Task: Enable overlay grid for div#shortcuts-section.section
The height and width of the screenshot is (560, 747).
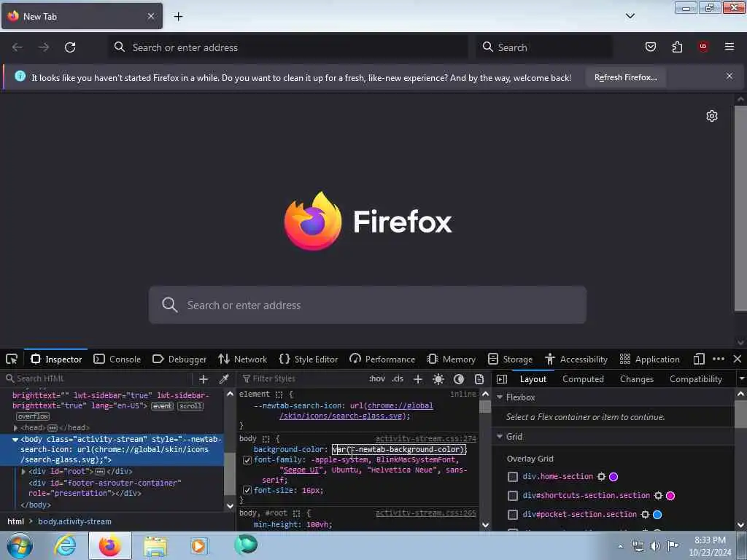Action: pyautogui.click(x=513, y=496)
